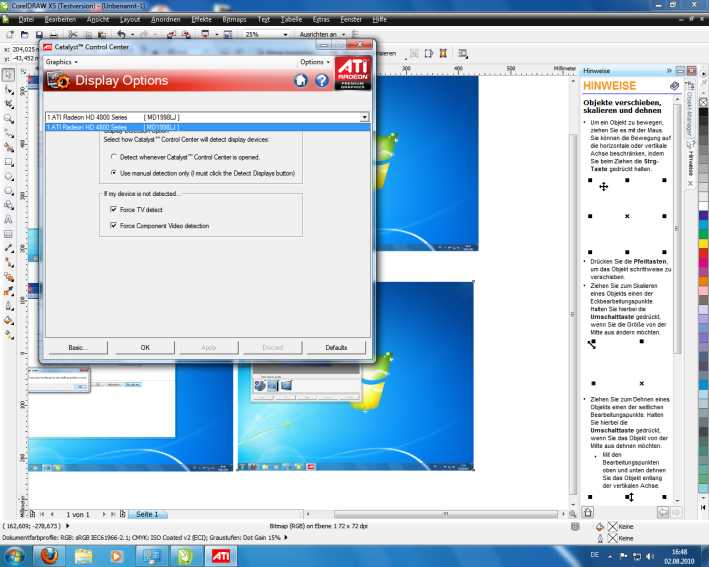Pick the Color Eyedropper tool

point(9,292)
